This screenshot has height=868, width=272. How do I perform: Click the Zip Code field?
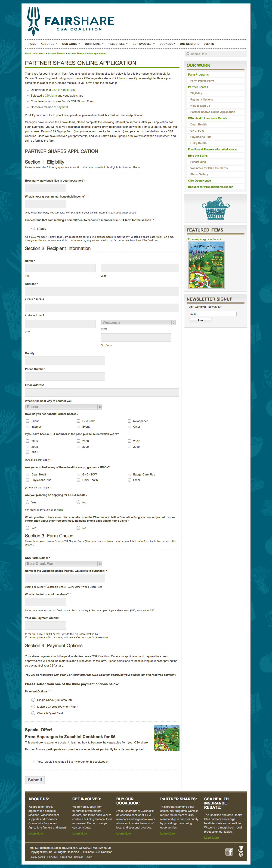[x=136, y=338]
